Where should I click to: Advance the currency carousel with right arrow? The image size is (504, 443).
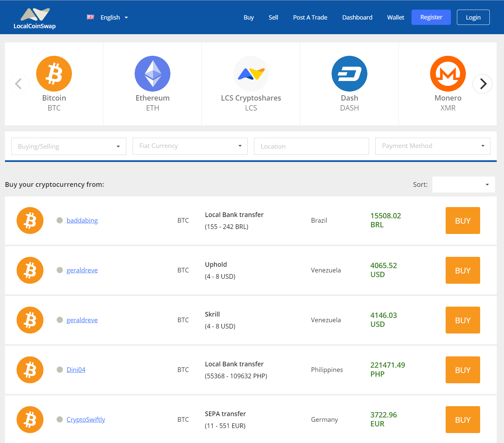[483, 84]
